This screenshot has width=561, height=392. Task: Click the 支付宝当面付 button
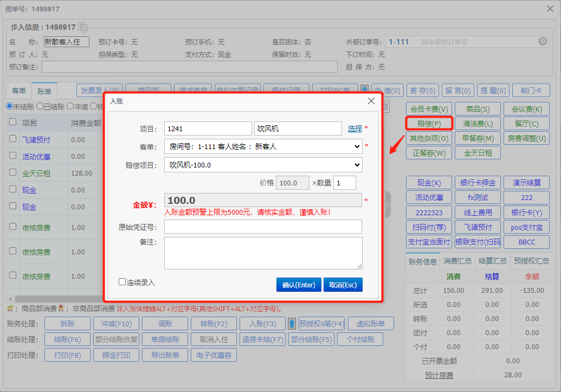click(429, 242)
